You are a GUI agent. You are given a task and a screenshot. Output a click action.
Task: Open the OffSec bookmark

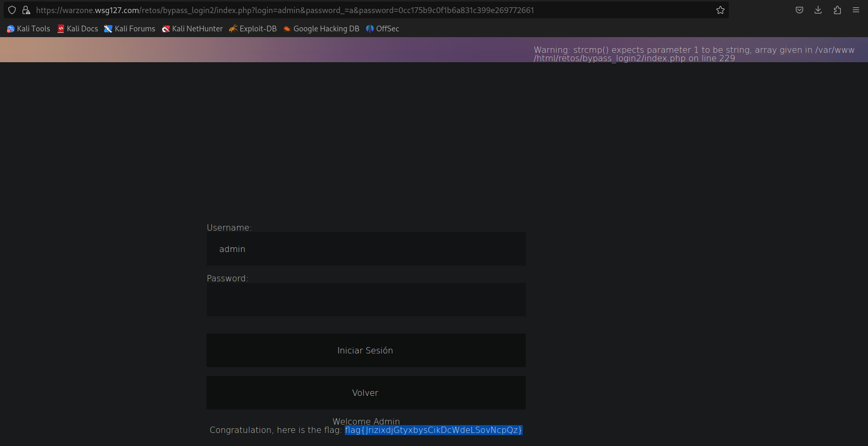click(x=382, y=29)
